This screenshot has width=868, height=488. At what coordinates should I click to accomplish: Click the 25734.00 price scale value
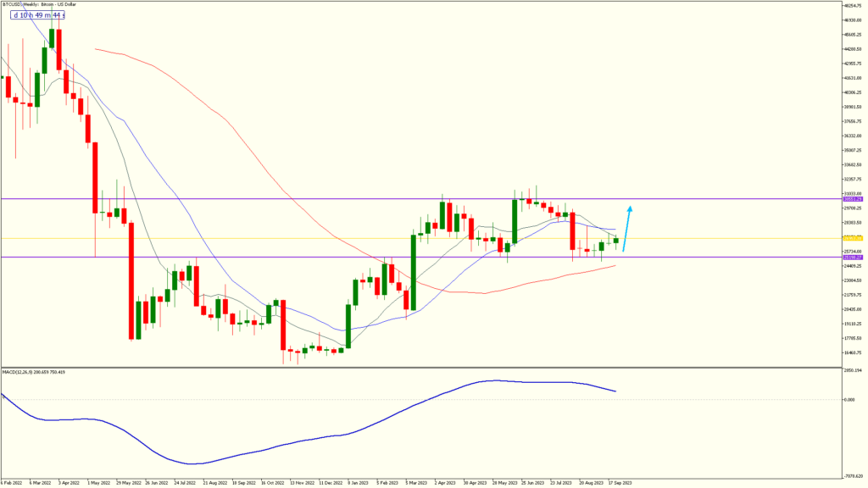(852, 251)
